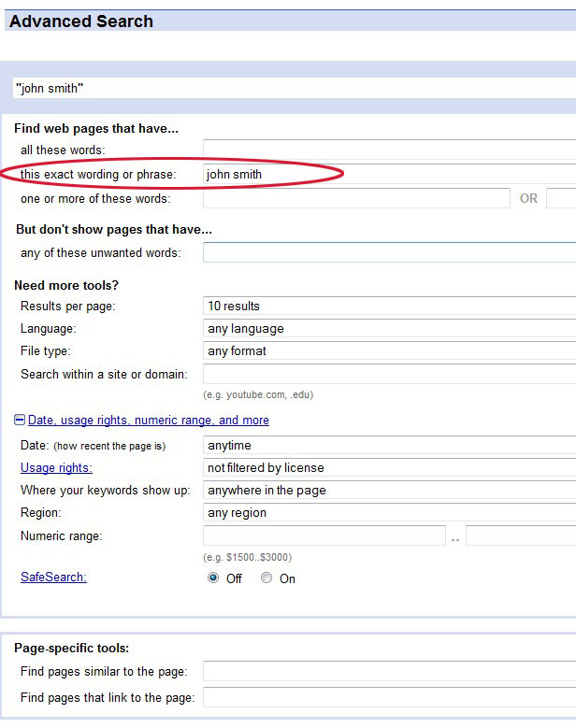
Task: Click the Search within site or domain field
Action: 389,374
